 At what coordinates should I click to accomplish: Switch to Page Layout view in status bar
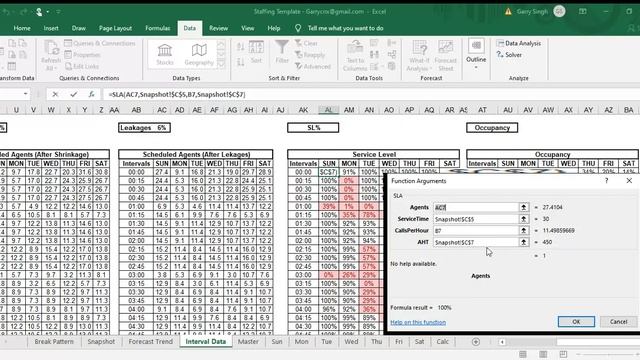click(x=543, y=354)
